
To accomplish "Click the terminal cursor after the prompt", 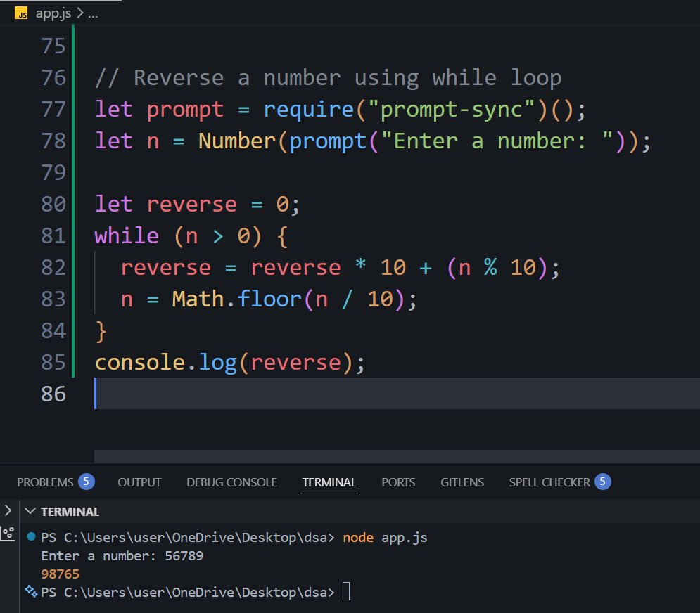I will tap(346, 592).
